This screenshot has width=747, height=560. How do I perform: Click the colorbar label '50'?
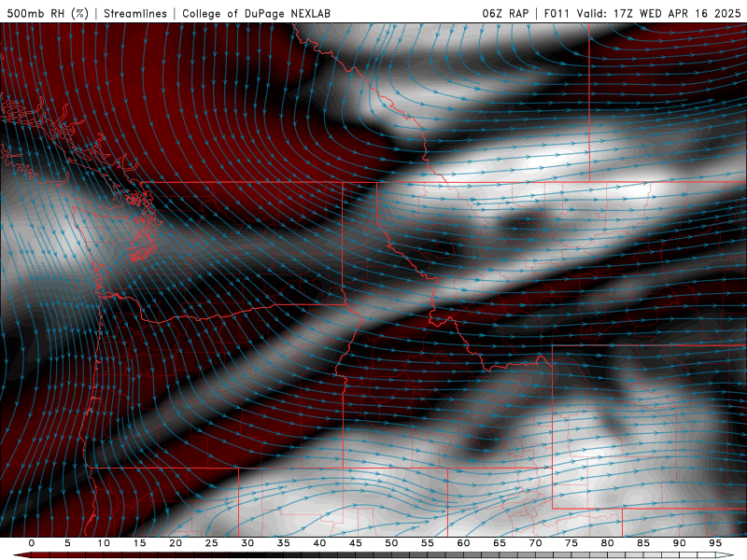391,543
